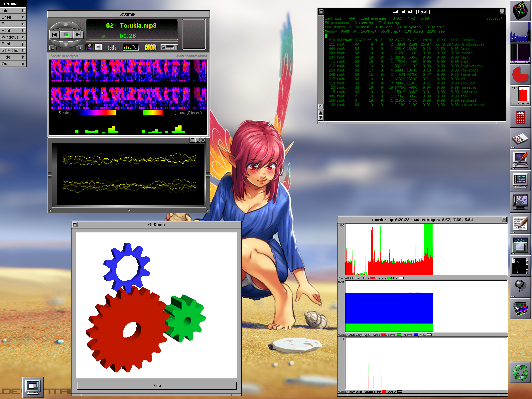532x399 pixels.
Task: Skip to previous track in XS3mod
Action: tap(55, 35)
